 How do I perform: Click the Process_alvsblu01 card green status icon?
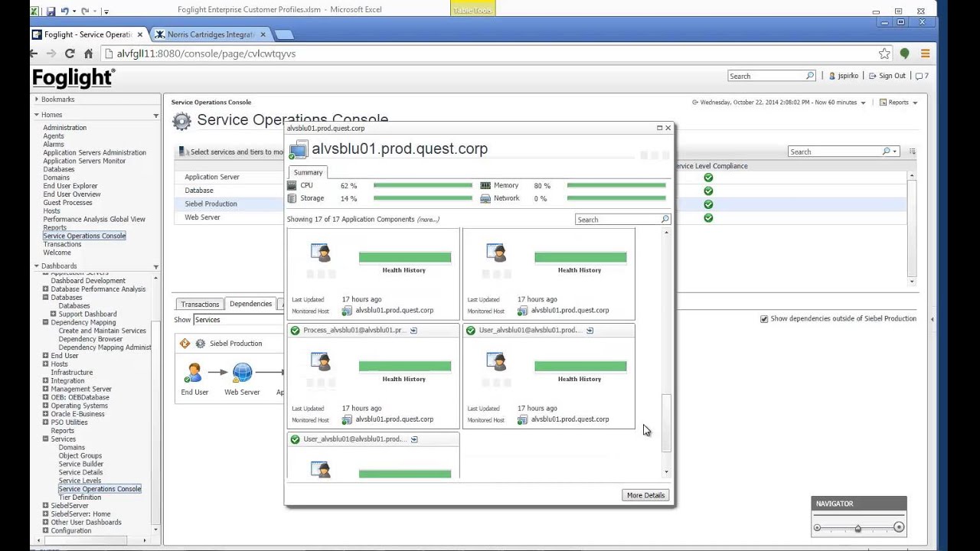(295, 331)
